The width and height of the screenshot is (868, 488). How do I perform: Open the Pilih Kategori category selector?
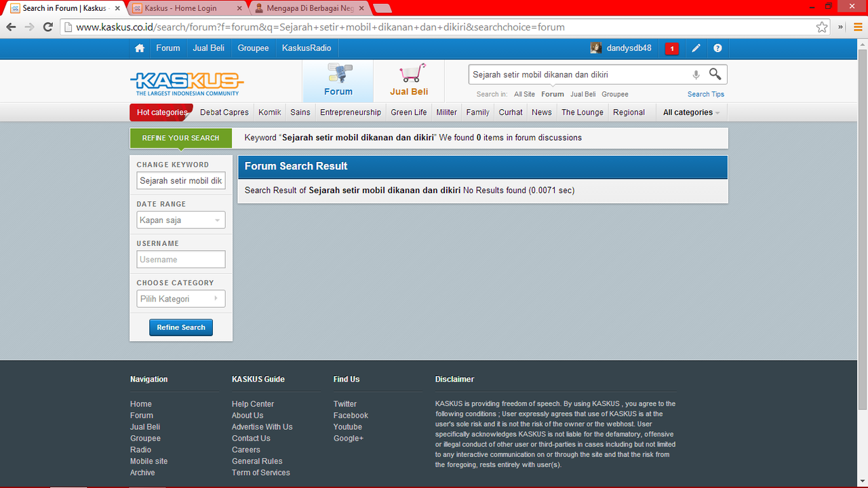pos(181,299)
